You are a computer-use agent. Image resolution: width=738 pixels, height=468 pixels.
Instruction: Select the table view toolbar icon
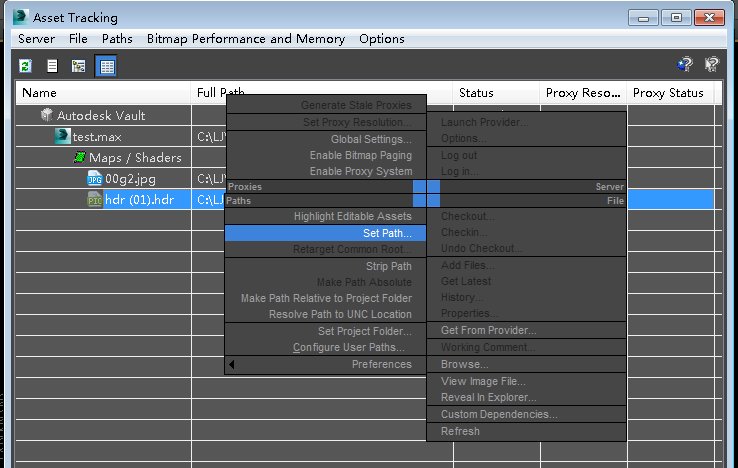pyautogui.click(x=106, y=66)
